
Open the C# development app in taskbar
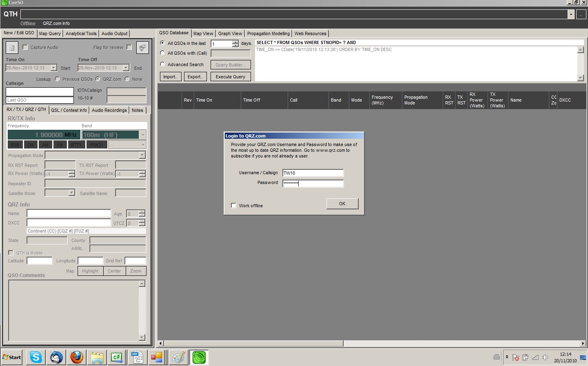117,357
